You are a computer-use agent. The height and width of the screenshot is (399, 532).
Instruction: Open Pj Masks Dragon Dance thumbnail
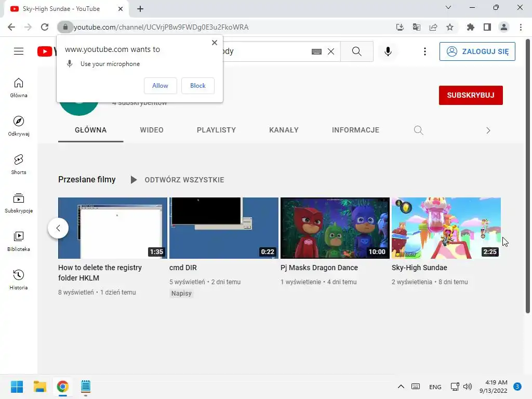335,228
